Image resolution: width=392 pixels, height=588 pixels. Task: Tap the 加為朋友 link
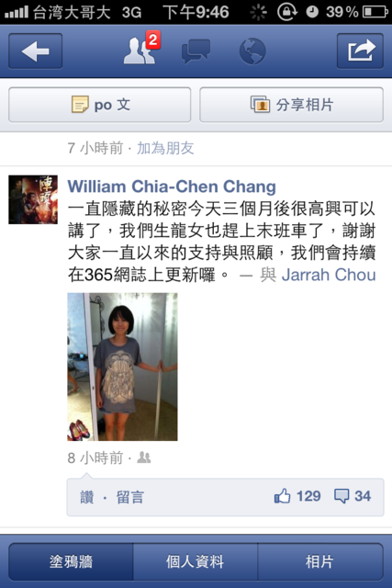[165, 148]
